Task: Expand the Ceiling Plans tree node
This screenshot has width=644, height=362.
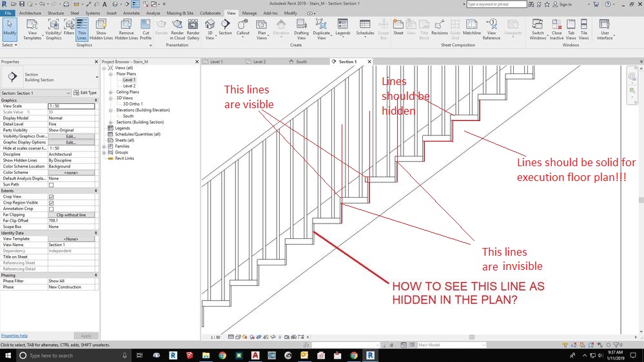Action: click(x=110, y=92)
